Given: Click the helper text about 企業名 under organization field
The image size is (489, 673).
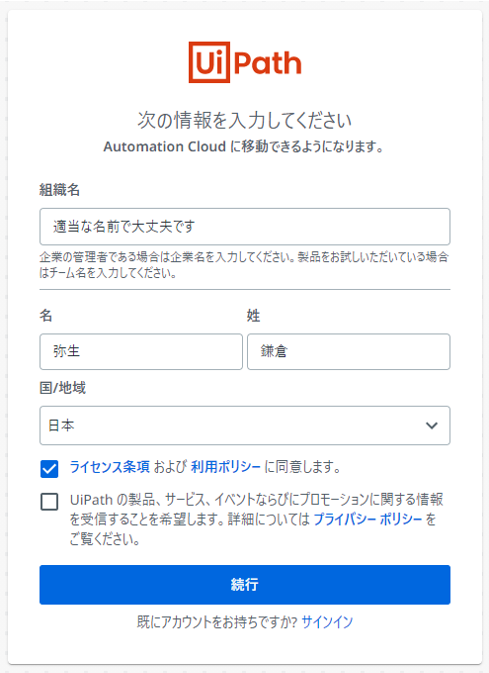Looking at the screenshot, I should tap(244, 264).
